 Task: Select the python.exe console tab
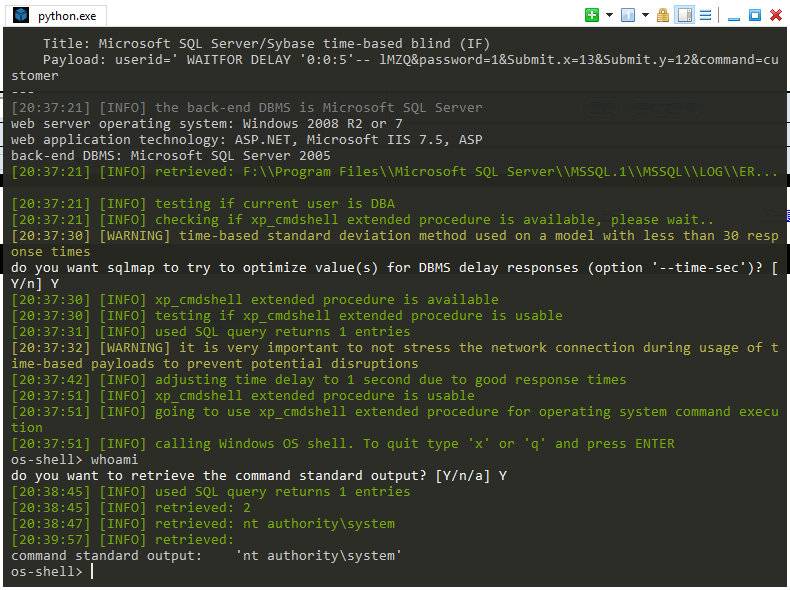[x=56, y=16]
